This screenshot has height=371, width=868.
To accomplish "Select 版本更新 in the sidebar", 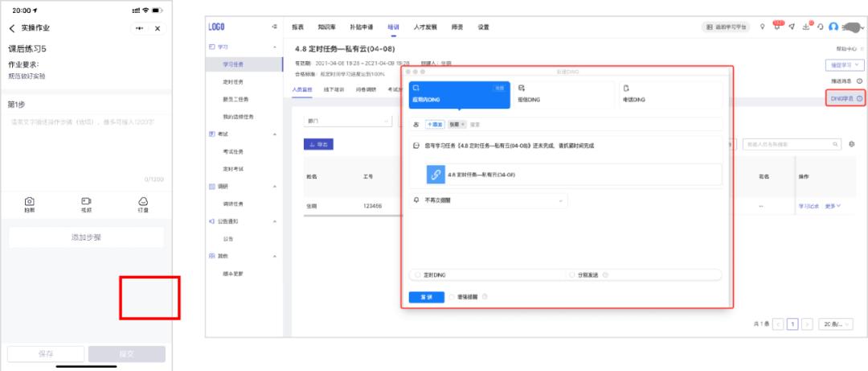I will 233,274.
